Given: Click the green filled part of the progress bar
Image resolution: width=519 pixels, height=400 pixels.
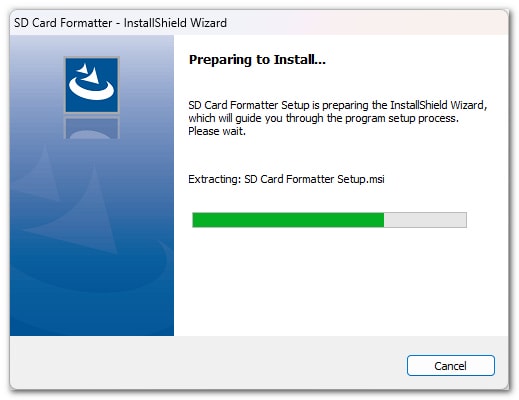Looking at the screenshot, I should coord(288,220).
